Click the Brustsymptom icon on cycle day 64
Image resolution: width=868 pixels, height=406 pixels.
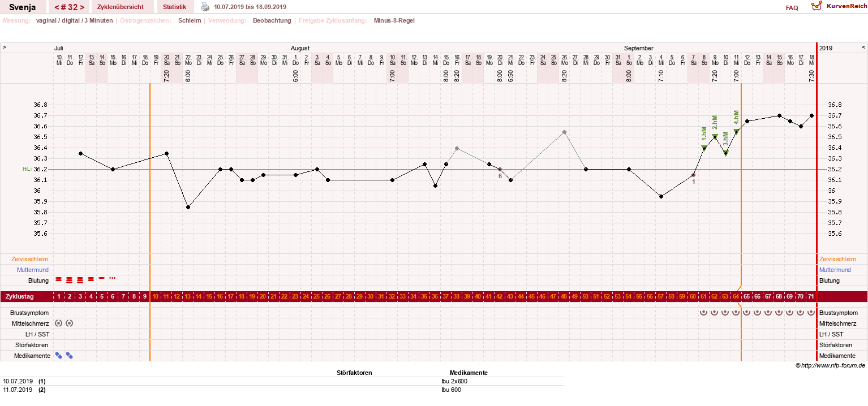[x=736, y=312]
